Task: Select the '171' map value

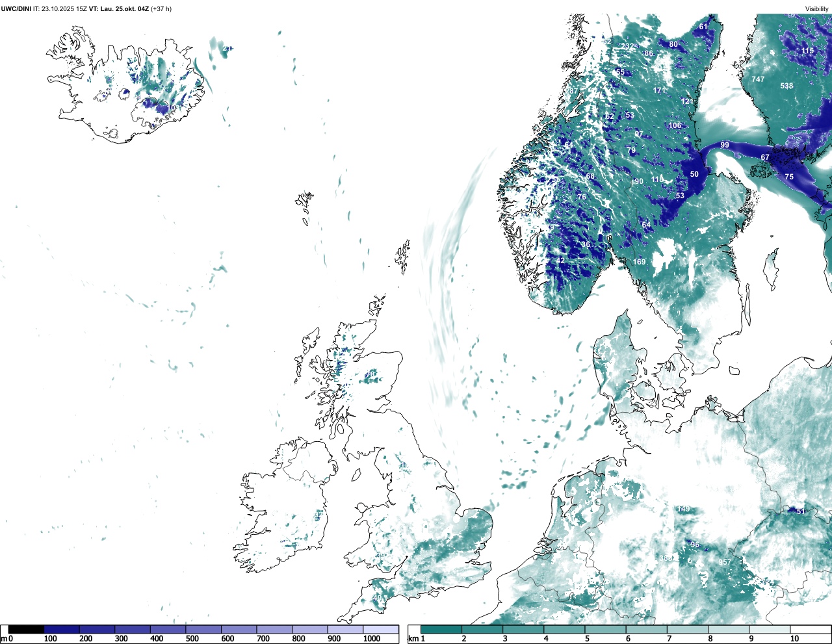Action: coord(660,90)
